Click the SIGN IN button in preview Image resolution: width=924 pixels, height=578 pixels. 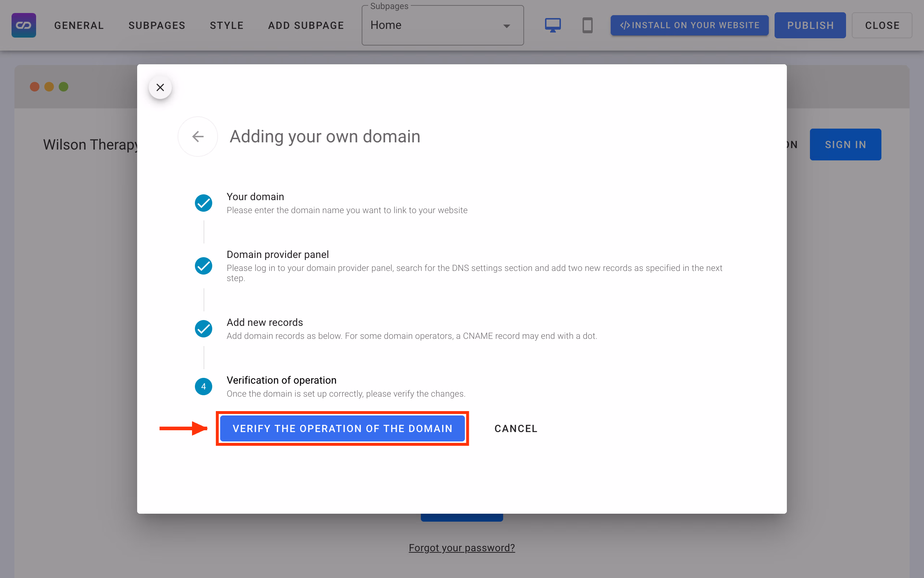pos(845,144)
